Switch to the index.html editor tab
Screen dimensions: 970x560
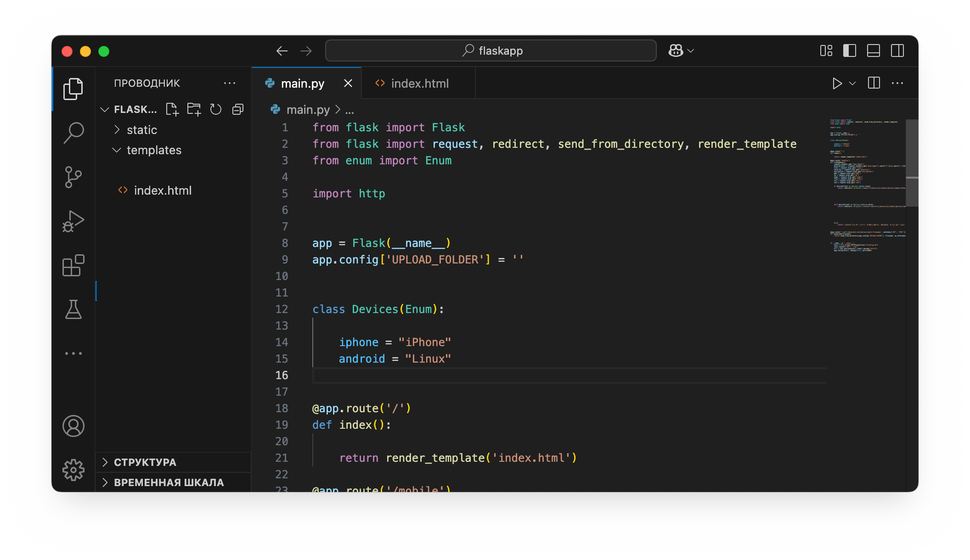point(419,84)
